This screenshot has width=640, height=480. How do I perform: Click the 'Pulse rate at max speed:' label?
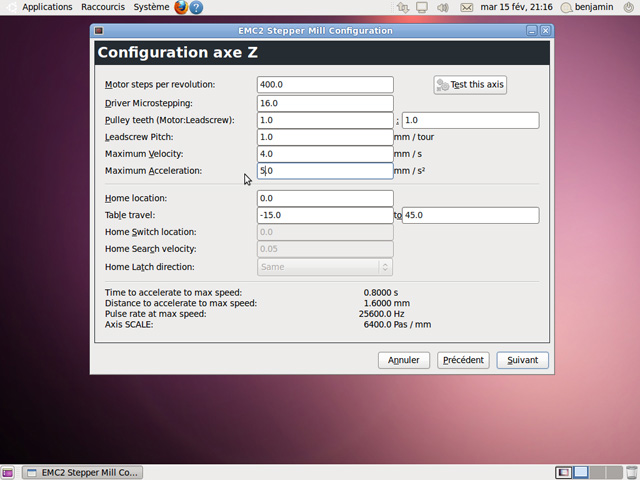tap(156, 314)
